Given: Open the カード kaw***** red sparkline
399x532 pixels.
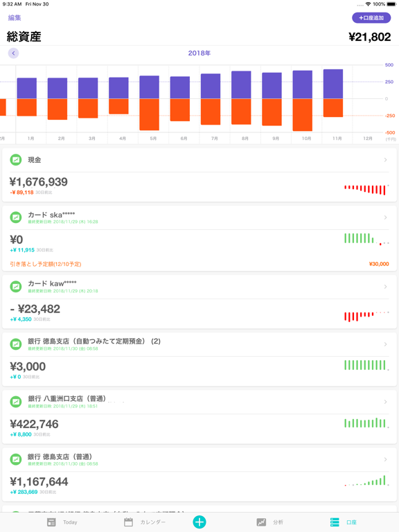Looking at the screenshot, I should 366,316.
